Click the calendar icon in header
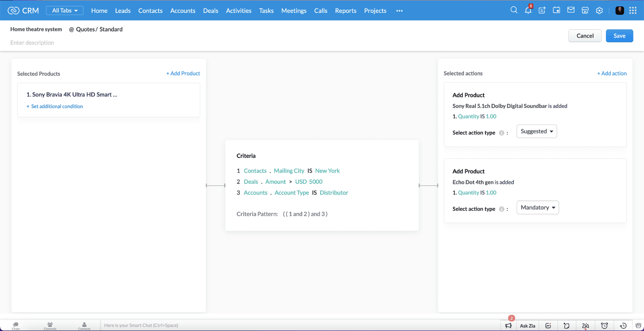This screenshot has height=331, width=644. click(x=556, y=10)
